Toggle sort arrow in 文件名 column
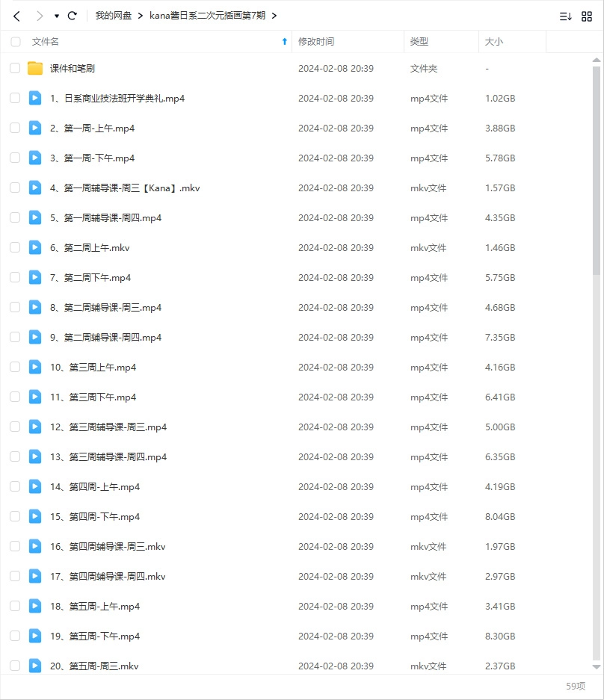 284,42
